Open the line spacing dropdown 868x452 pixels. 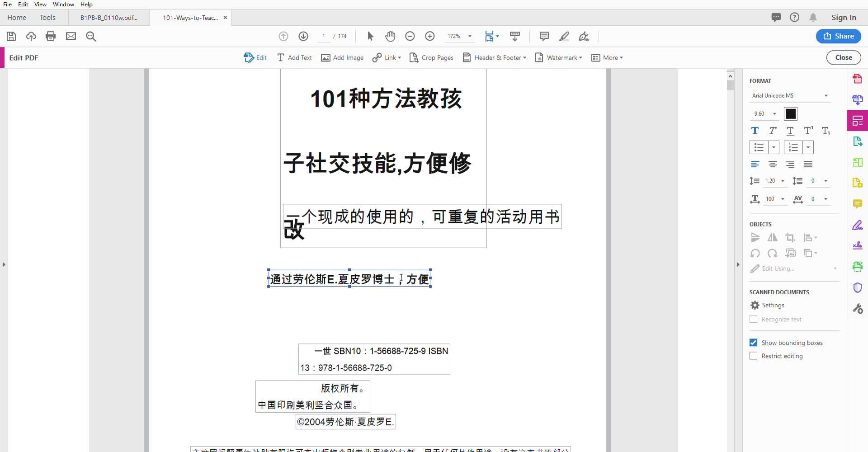783,181
